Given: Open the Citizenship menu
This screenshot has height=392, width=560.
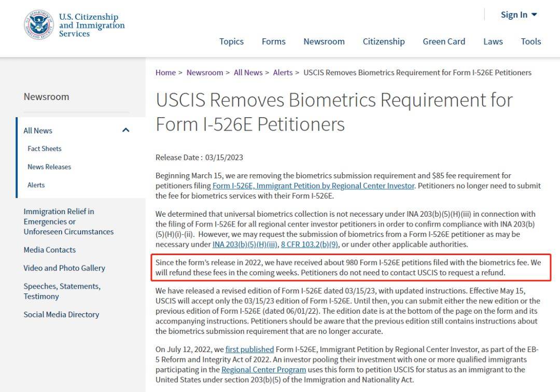Looking at the screenshot, I should click(x=384, y=41).
